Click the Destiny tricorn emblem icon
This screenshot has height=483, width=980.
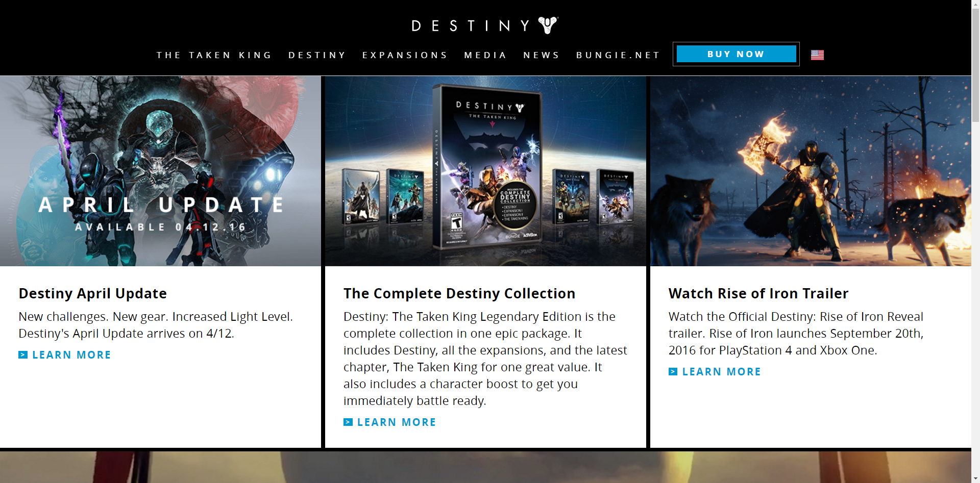click(x=548, y=25)
